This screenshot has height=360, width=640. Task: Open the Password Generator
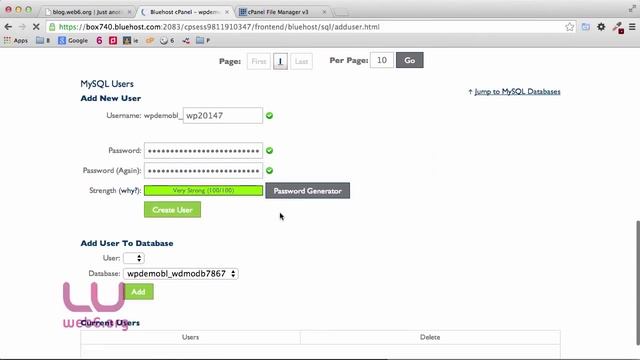tap(307, 191)
